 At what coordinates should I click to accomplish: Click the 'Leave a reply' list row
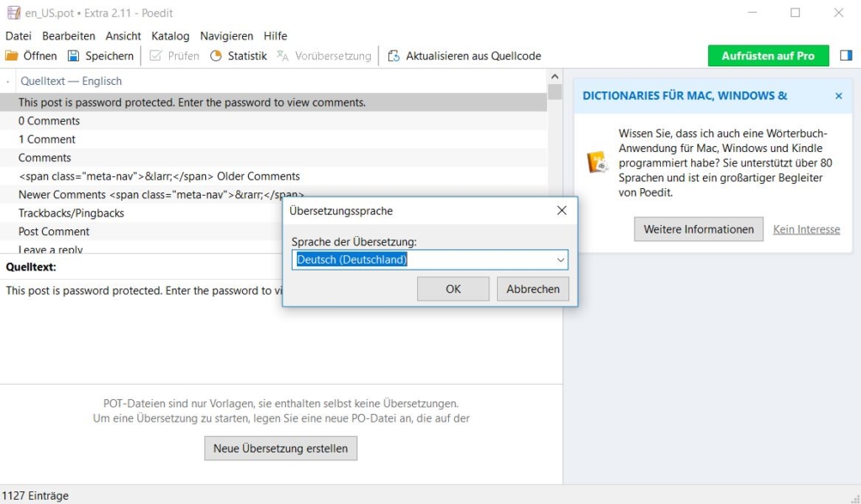click(x=273, y=247)
